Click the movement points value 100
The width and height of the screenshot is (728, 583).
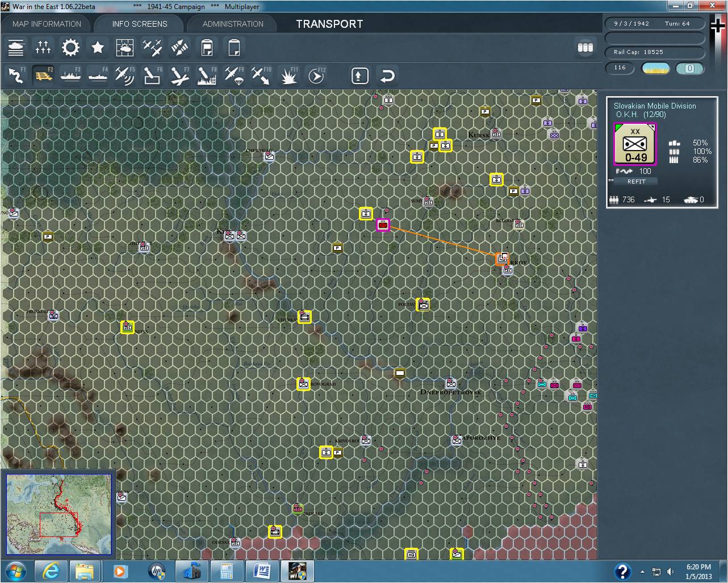[645, 171]
